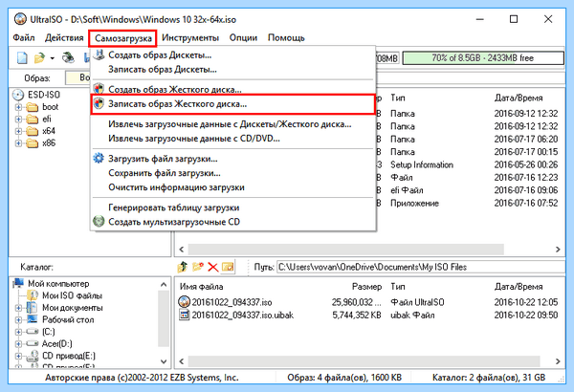Click the New image toolbar icon
Screen dimensions: 574x392
(x=22, y=57)
